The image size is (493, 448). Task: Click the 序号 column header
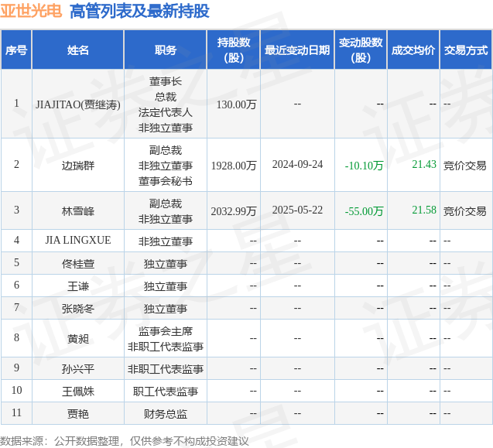point(15,50)
